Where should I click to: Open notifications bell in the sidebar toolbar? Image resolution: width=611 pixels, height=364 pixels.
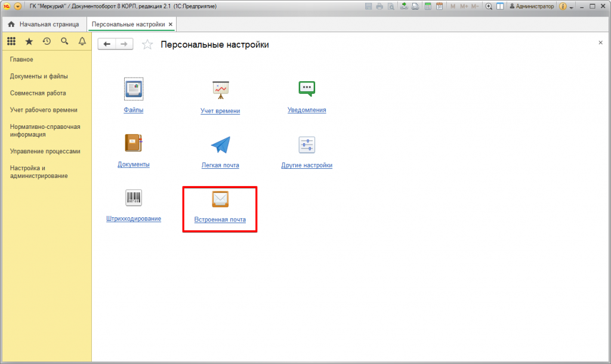point(82,41)
